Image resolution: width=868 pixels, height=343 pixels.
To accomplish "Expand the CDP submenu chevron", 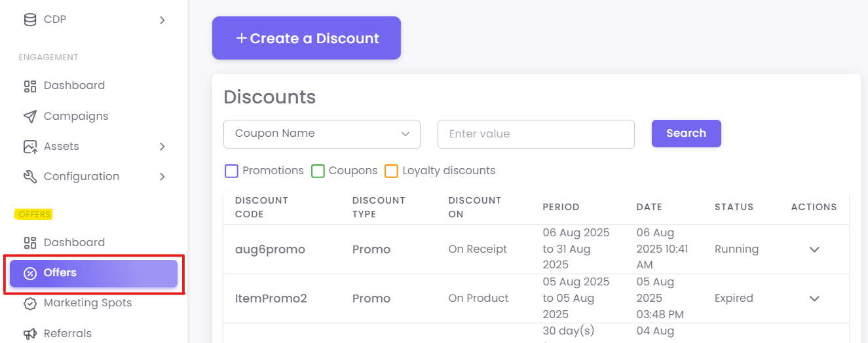I will point(162,20).
